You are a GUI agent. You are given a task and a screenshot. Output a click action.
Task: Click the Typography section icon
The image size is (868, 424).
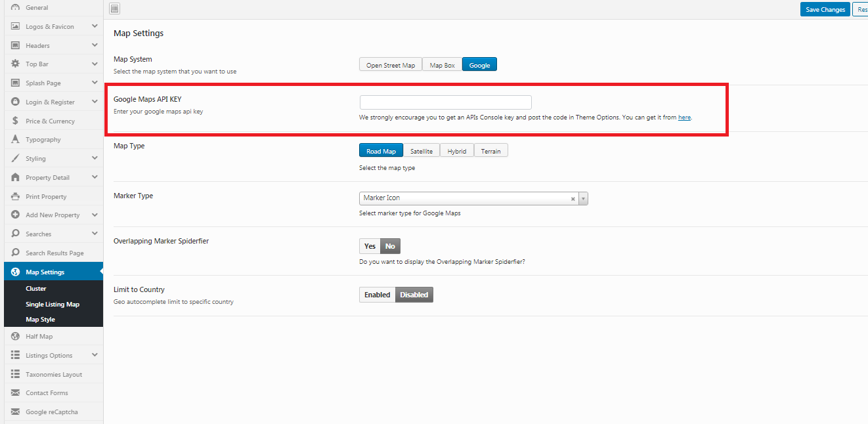point(16,139)
